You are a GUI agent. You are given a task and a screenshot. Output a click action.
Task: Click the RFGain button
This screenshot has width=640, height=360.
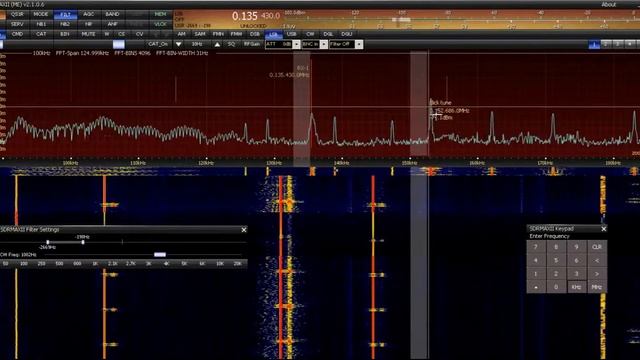click(252, 44)
